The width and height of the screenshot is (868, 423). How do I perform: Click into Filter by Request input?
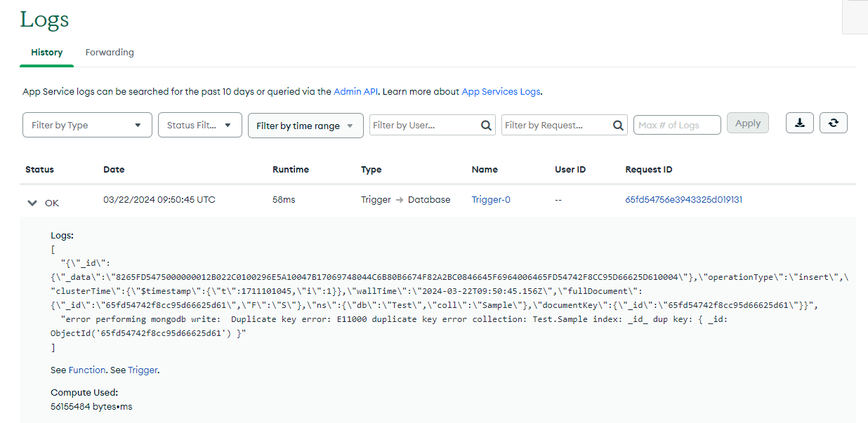click(x=555, y=126)
